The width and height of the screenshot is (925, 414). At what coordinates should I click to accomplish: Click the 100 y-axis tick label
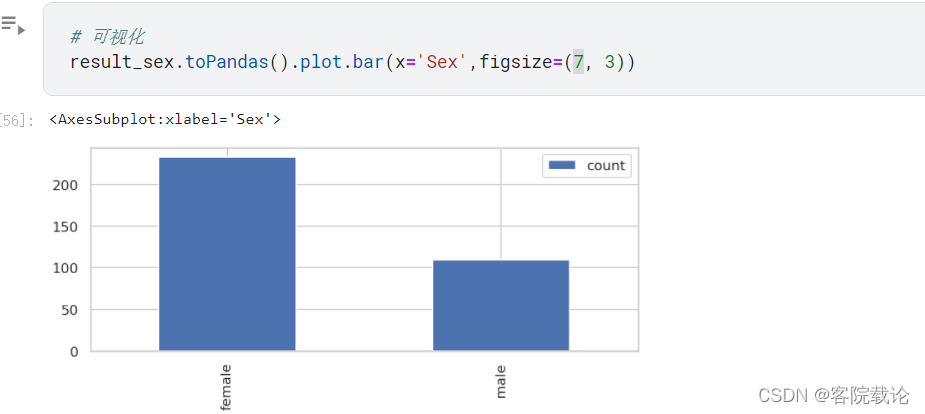click(64, 268)
